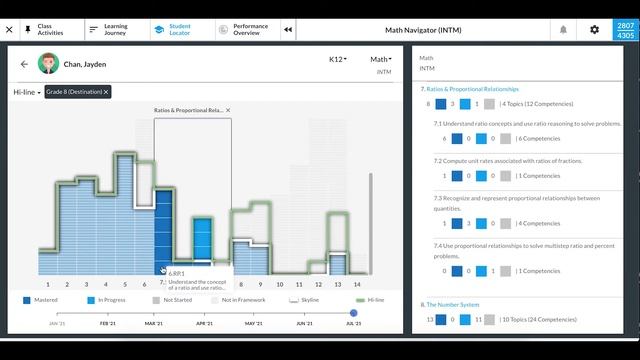Click the mastered square in the 6 Competencies row
The image size is (640, 360).
tap(457, 139)
